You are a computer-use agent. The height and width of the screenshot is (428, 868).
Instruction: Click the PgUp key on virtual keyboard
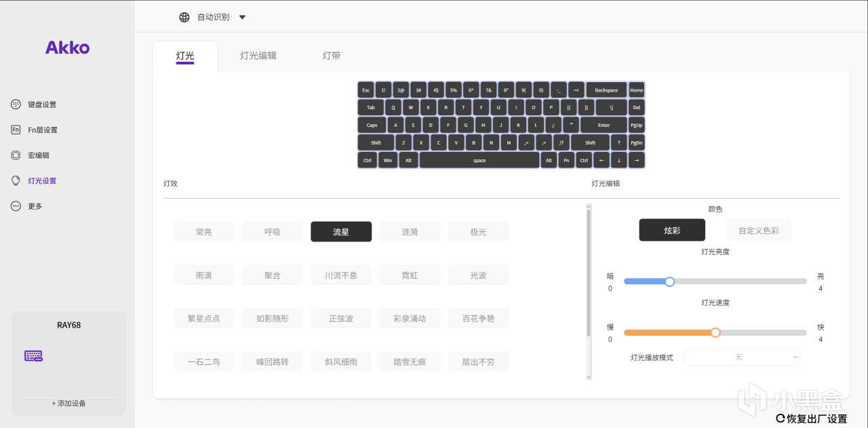[x=636, y=125]
